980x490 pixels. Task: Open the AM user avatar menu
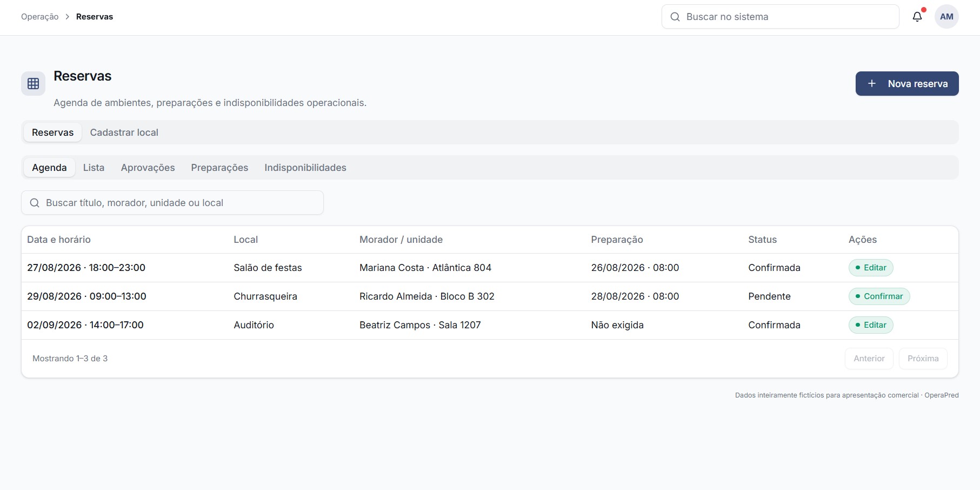pos(946,17)
